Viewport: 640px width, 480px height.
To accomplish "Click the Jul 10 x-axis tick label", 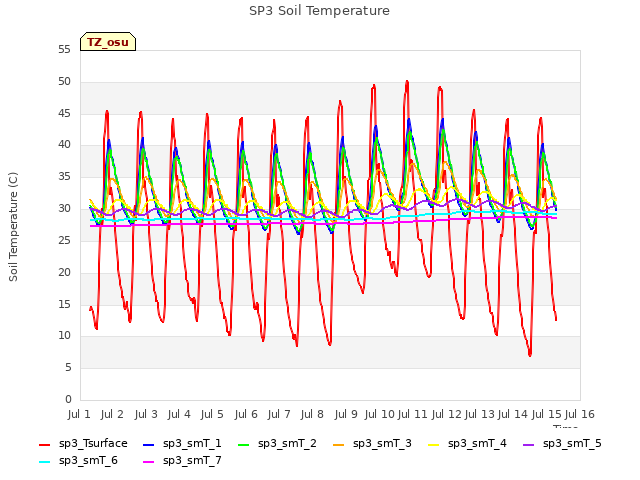I will click(380, 414).
